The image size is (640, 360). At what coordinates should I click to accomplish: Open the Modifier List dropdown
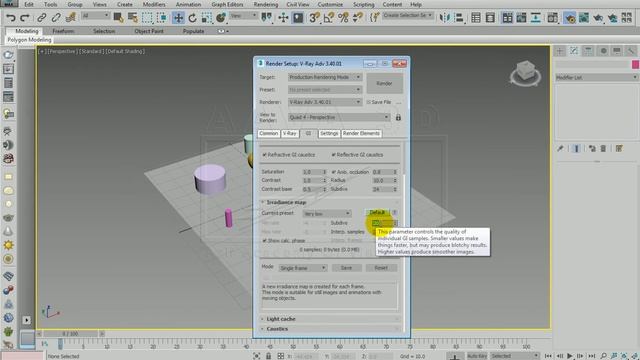pyautogui.click(x=596, y=78)
